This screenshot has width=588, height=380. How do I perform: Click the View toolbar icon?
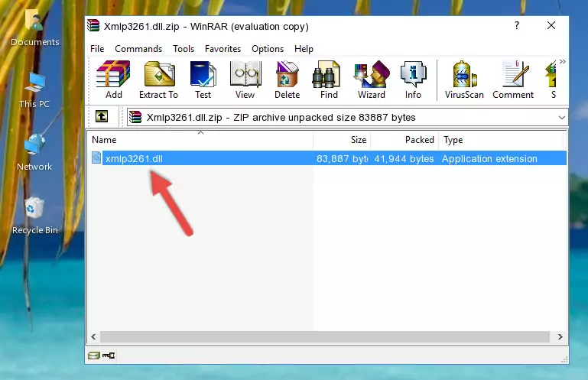(245, 80)
